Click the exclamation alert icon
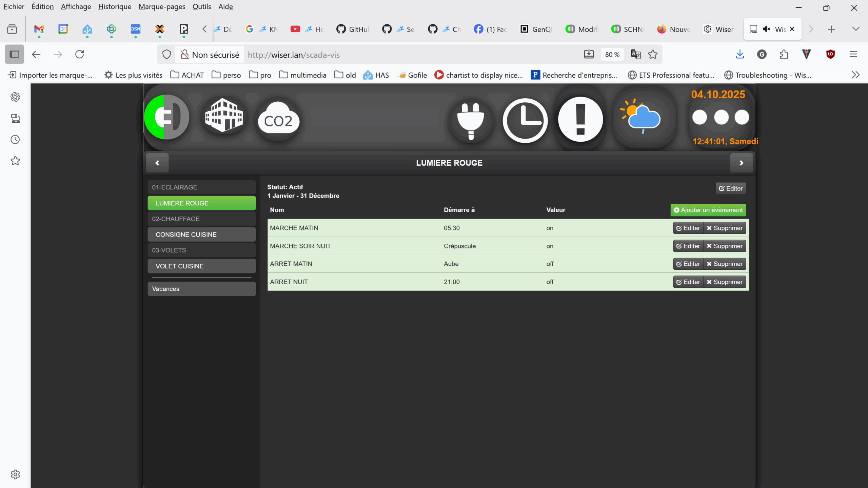This screenshot has width=868, height=488. click(x=580, y=119)
